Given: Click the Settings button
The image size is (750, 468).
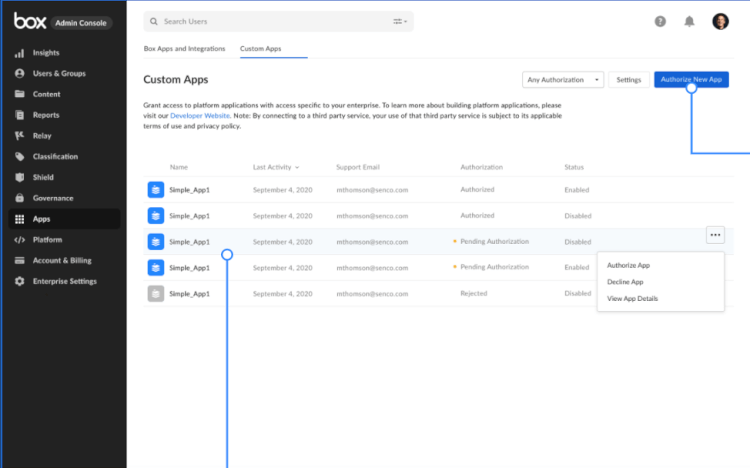Looking at the screenshot, I should [629, 80].
